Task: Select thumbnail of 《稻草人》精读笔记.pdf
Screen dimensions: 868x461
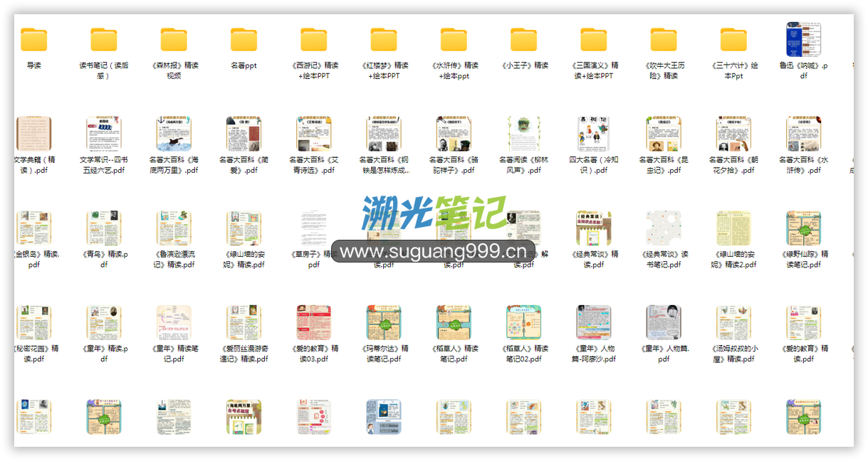Action: (x=454, y=322)
